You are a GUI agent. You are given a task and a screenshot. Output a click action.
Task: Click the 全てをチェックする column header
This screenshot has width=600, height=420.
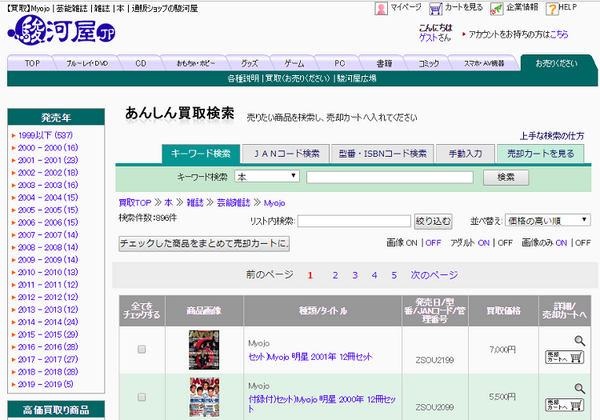pos(142,311)
